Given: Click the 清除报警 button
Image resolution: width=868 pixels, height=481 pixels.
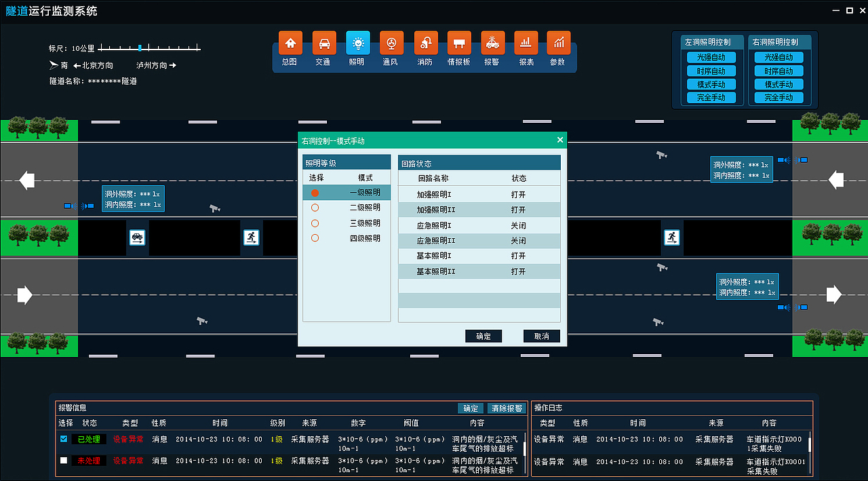Looking at the screenshot, I should coord(507,408).
